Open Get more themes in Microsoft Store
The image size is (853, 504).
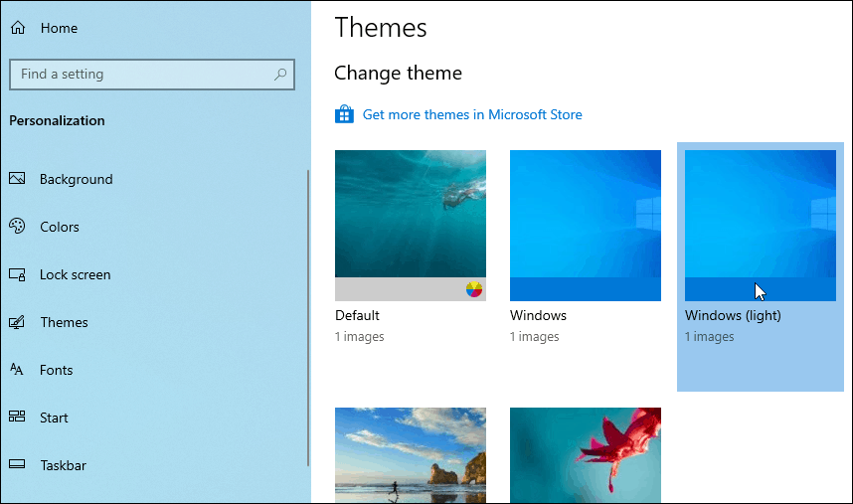(x=472, y=114)
